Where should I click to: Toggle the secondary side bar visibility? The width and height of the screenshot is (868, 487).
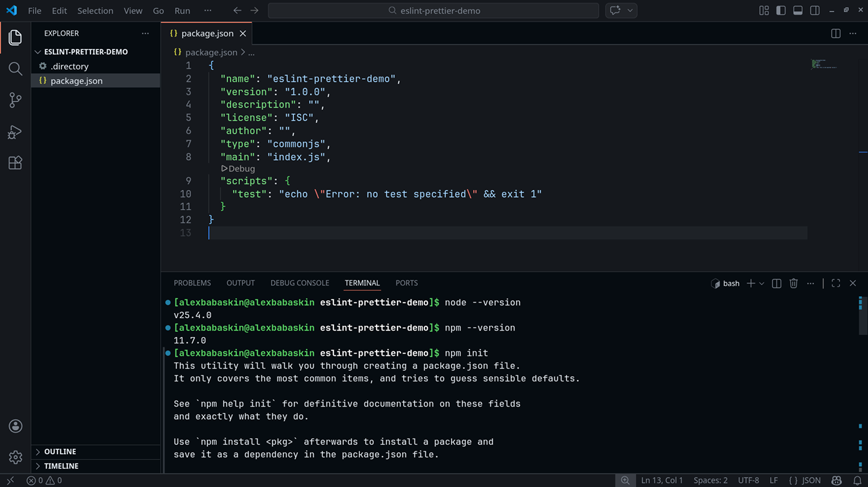tap(815, 11)
